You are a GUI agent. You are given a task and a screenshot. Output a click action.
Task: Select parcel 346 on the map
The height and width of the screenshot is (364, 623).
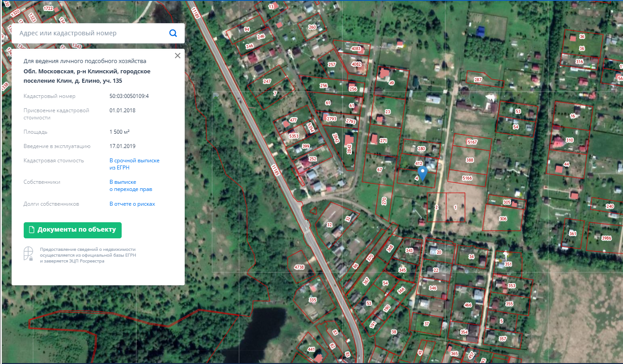(x=432, y=288)
